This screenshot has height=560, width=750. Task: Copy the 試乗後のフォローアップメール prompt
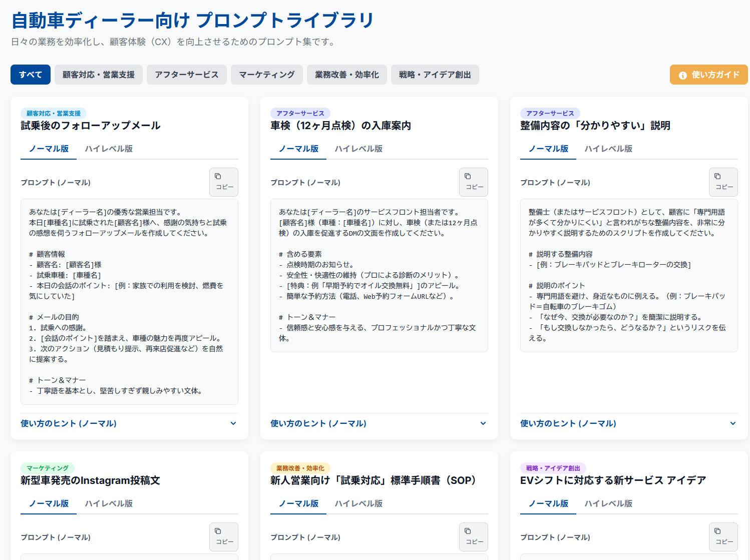(x=223, y=182)
